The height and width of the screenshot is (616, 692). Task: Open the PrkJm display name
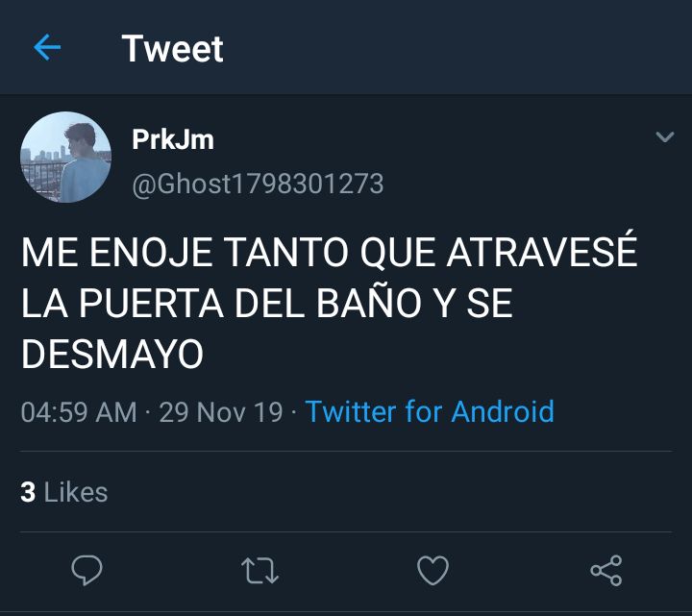click(173, 139)
